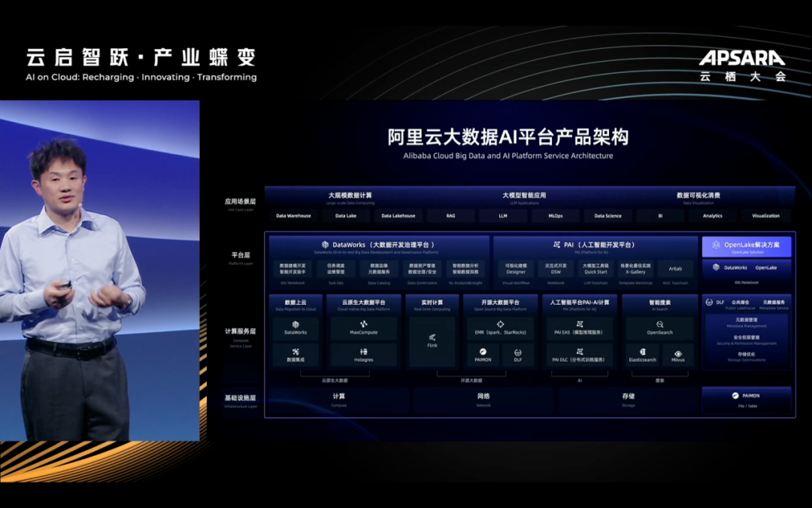Click the 基础设施层 layer label

click(241, 398)
